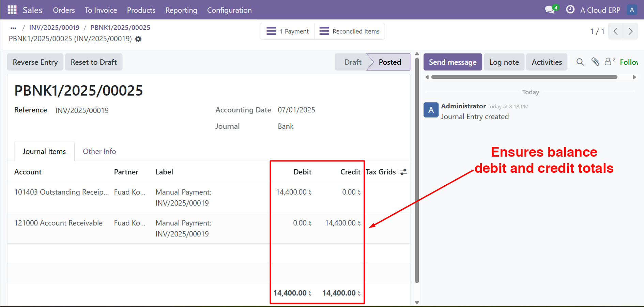Click the Follow button
The image size is (644, 307).
[629, 62]
